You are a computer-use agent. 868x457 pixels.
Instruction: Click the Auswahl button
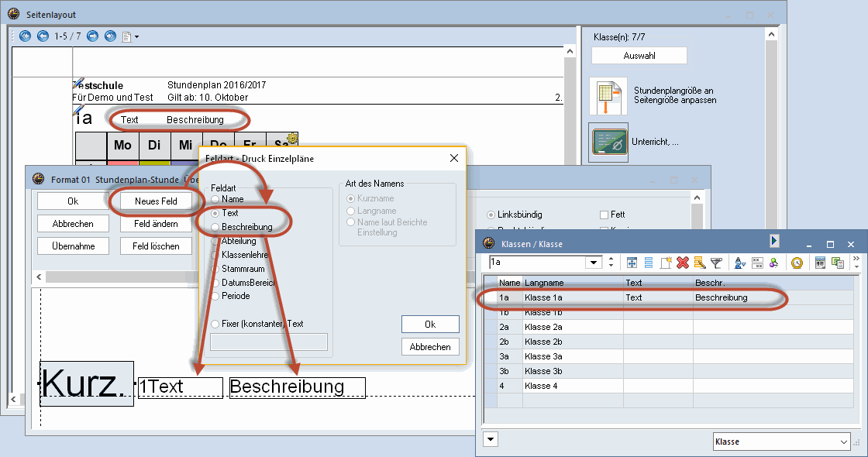639,55
